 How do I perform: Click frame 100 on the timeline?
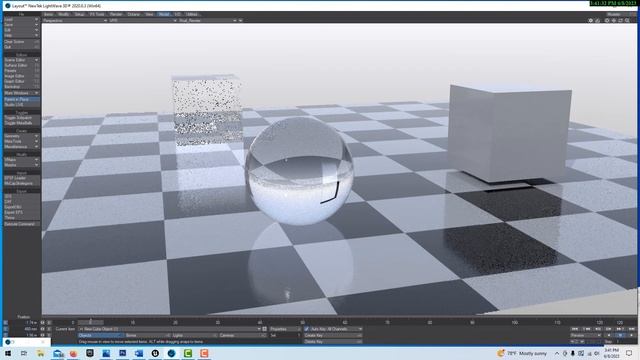(x=515, y=322)
